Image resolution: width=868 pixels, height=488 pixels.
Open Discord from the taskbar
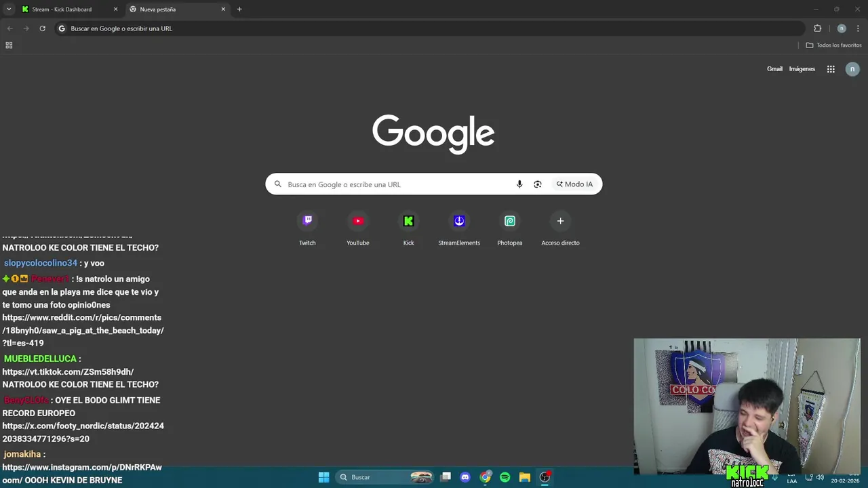click(x=465, y=477)
